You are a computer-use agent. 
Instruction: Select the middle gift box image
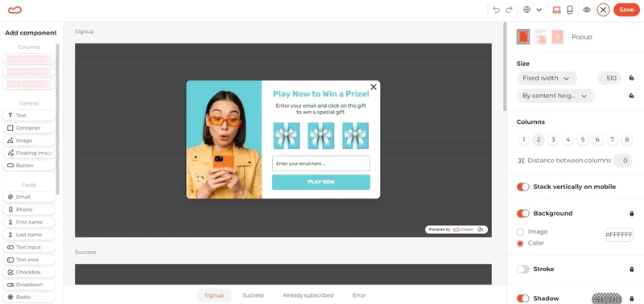click(x=320, y=135)
